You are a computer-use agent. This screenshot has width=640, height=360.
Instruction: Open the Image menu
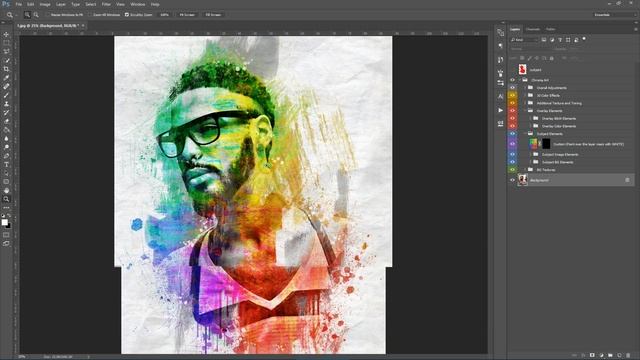coord(45,4)
